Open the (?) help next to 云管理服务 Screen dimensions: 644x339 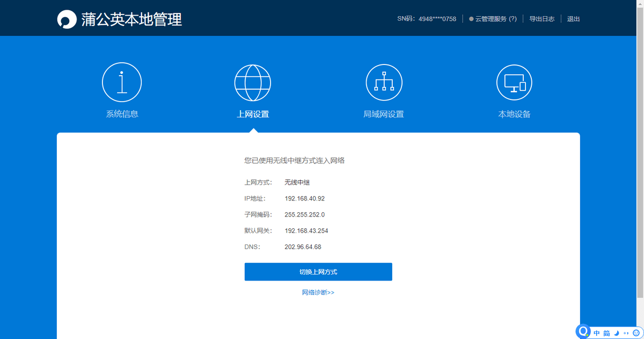pyautogui.click(x=513, y=19)
